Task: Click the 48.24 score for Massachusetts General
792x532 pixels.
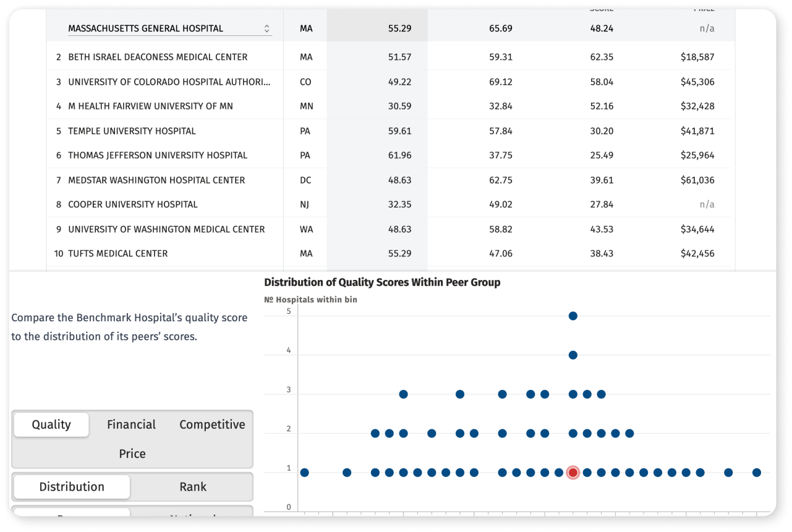Action: click(x=602, y=28)
